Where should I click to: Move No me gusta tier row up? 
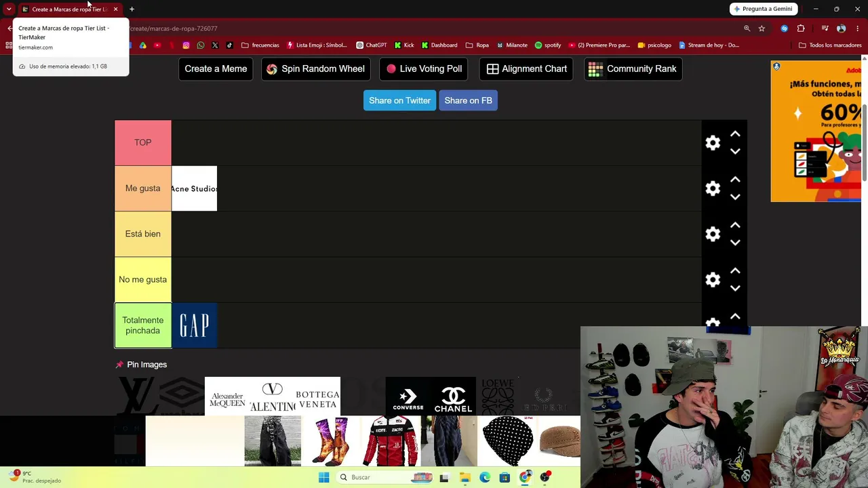(735, 270)
